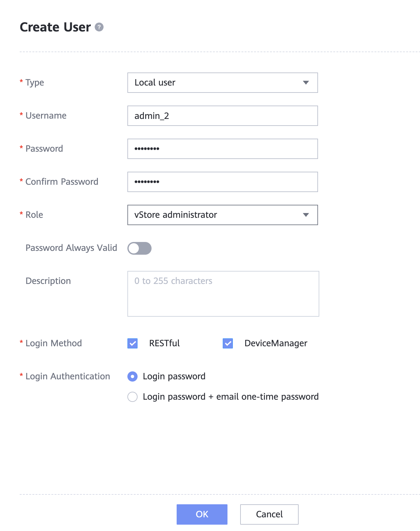Enable the Password Always Valid switch

click(139, 248)
